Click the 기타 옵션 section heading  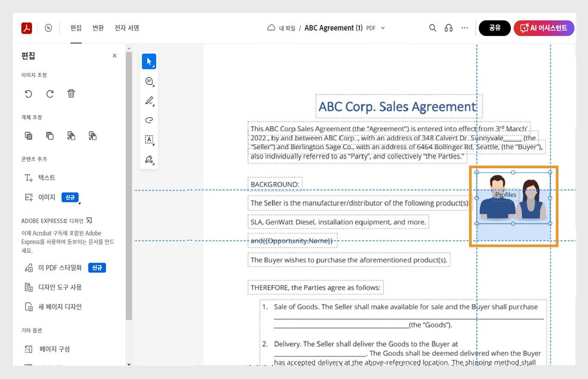pyautogui.click(x=32, y=330)
